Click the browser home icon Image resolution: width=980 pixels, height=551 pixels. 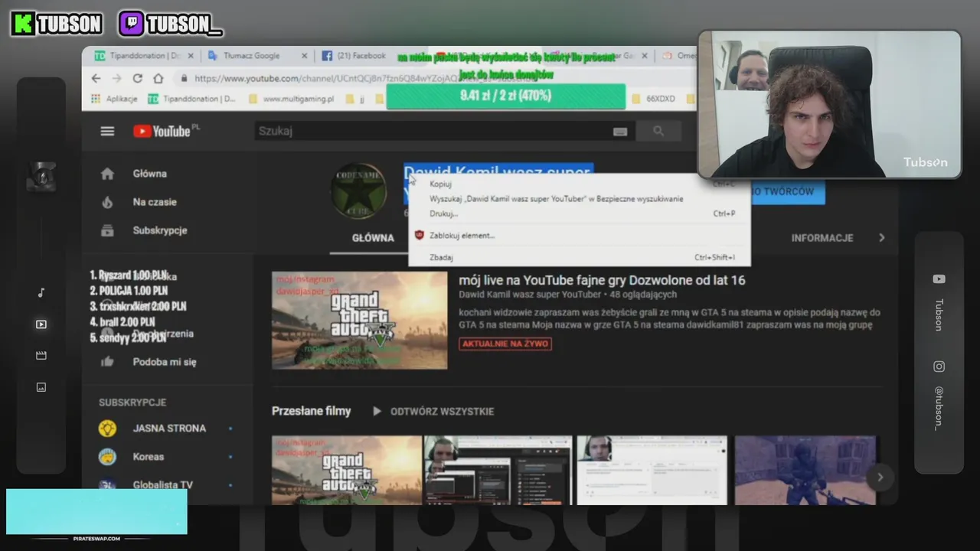tap(158, 78)
